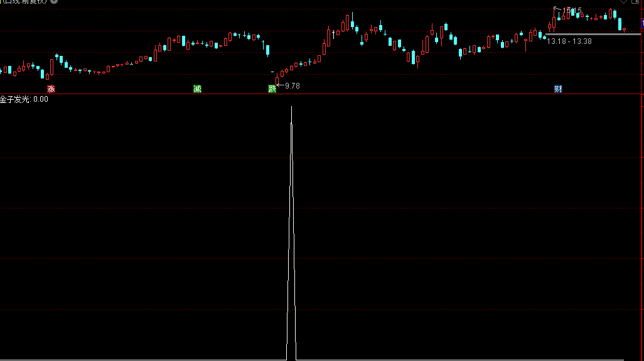
Task: Select the lowest candlestick beside the 9.78 arrow
Action: (x=276, y=80)
